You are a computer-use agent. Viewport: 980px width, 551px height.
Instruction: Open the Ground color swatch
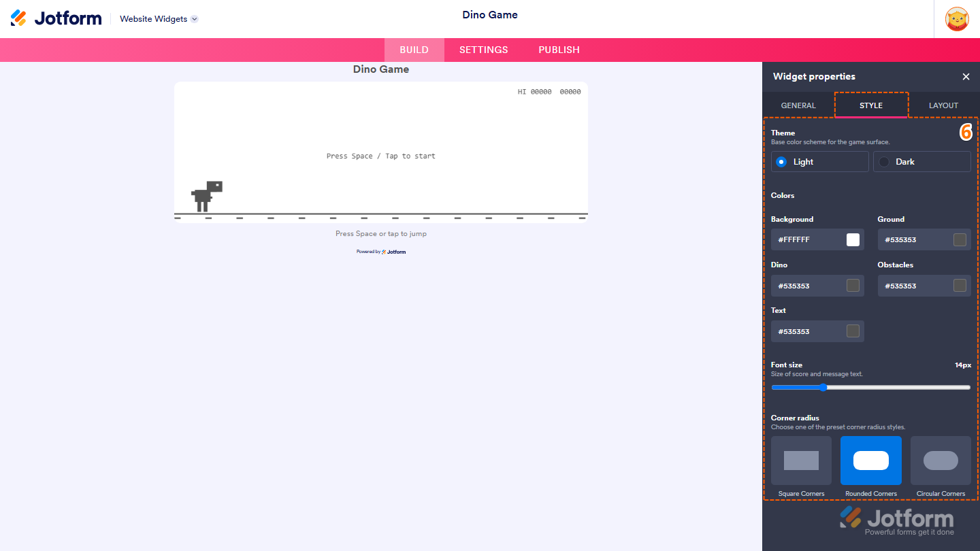[x=960, y=239]
